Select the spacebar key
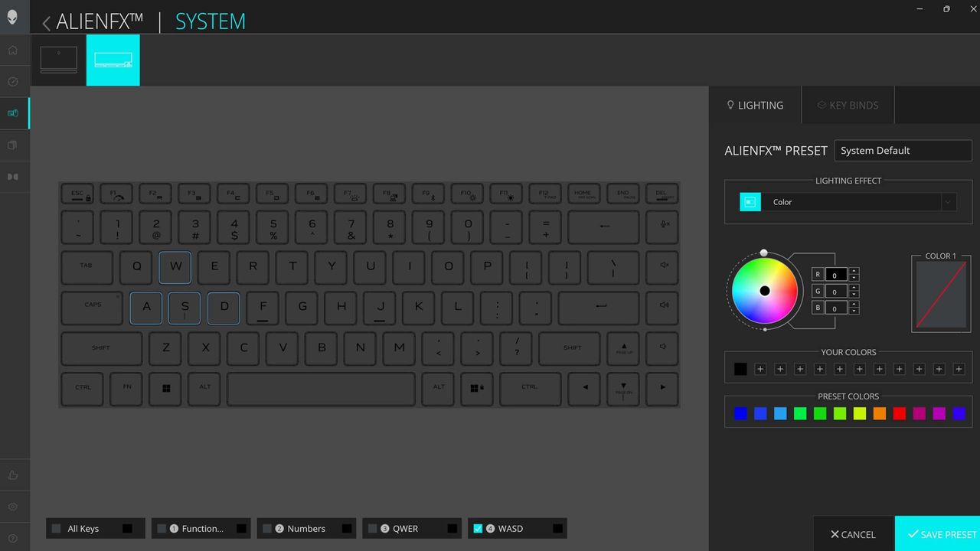This screenshot has width=980, height=551. coord(321,388)
